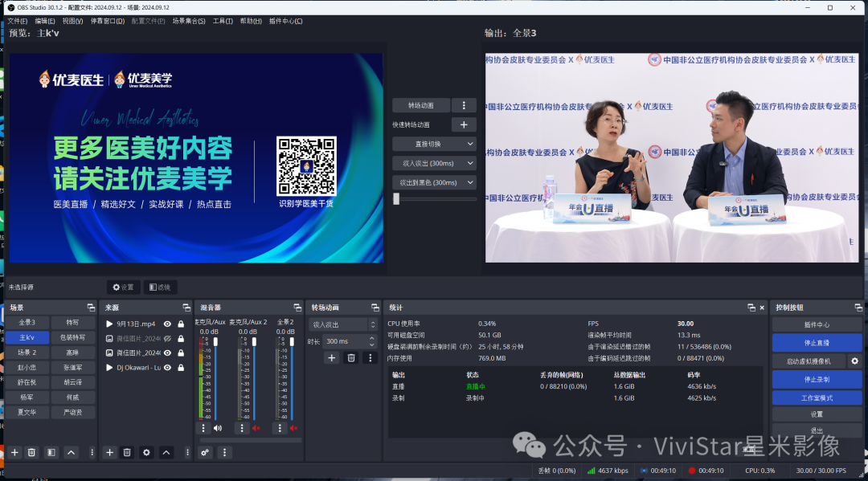Undock the 场景 panel via float icon

click(91, 308)
